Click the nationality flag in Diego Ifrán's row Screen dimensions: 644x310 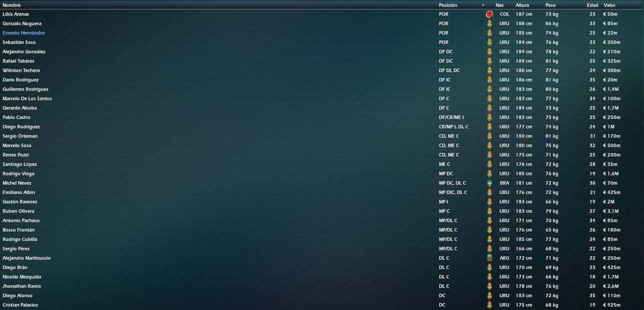(489, 267)
